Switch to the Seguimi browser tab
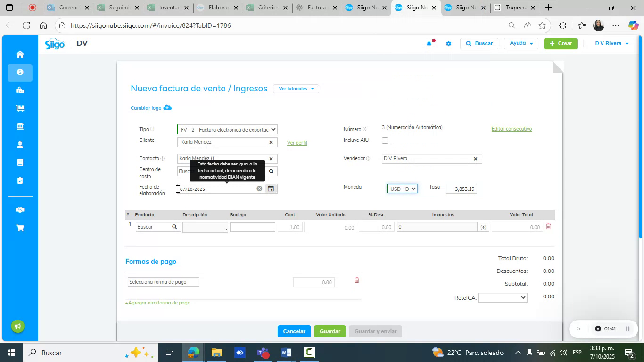The image size is (644, 362). (118, 8)
